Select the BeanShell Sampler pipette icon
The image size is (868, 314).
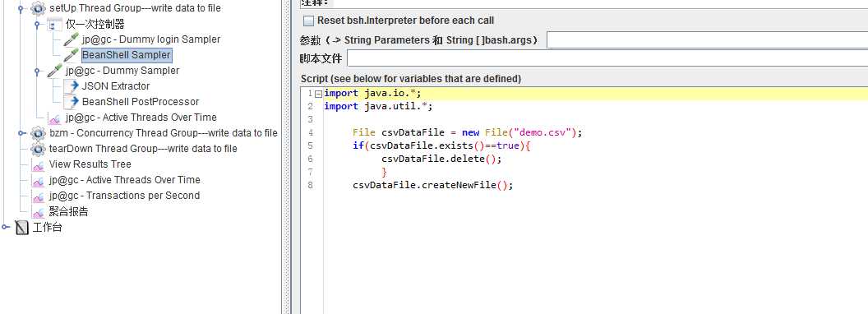click(71, 55)
